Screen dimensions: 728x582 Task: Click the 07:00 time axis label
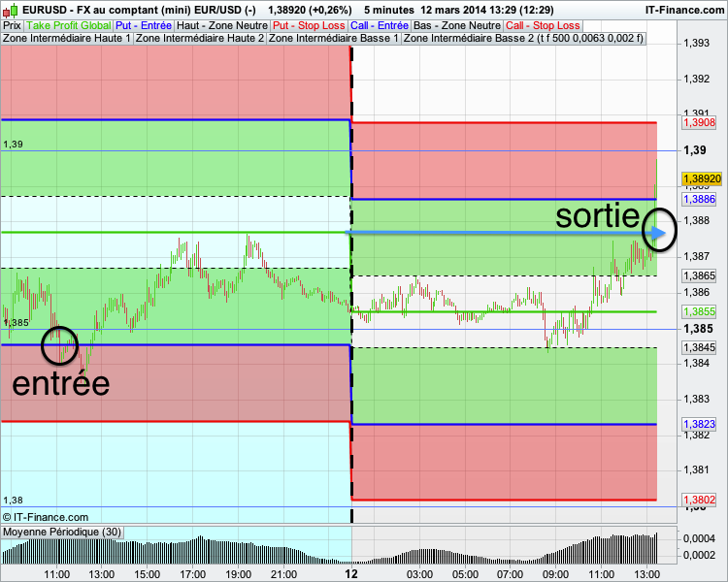click(511, 574)
